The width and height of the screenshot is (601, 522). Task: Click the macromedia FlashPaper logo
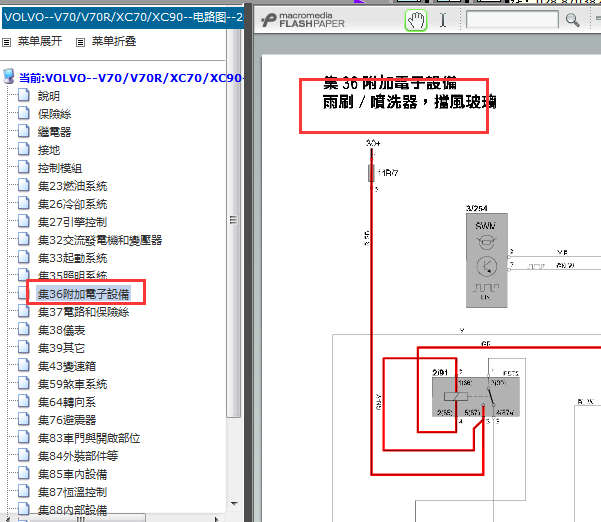(x=303, y=20)
